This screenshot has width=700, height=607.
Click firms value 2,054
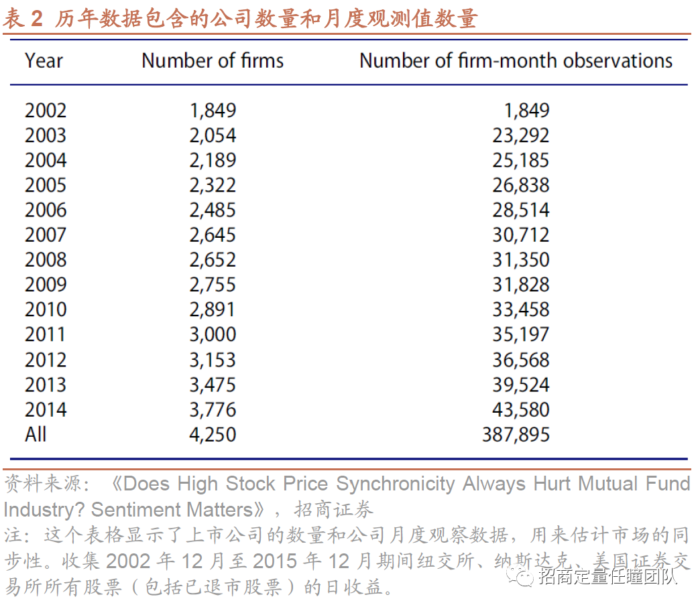213,135
